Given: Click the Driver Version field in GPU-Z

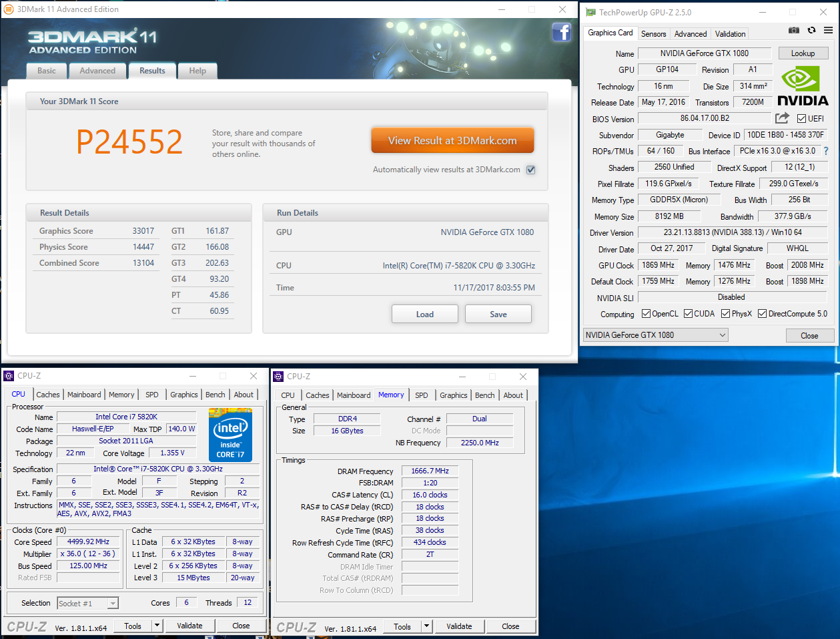Looking at the screenshot, I should (x=733, y=232).
